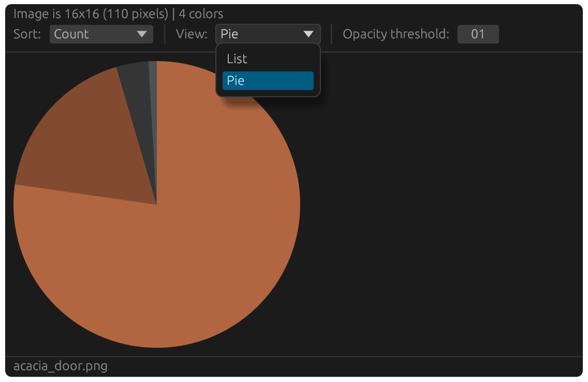
Task: Select the value 01 in Opacity threshold
Action: [478, 34]
